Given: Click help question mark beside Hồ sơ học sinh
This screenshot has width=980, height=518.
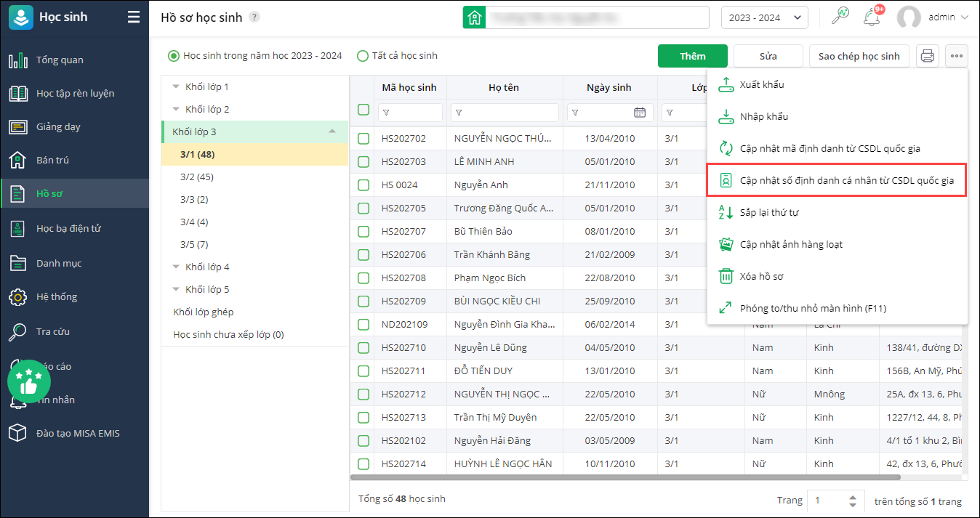Looking at the screenshot, I should (x=254, y=17).
